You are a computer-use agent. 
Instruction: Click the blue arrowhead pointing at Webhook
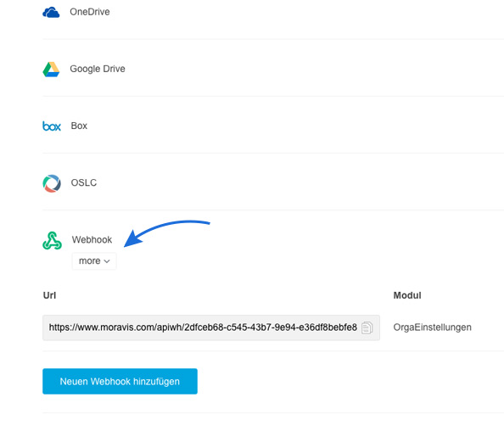[x=133, y=239]
